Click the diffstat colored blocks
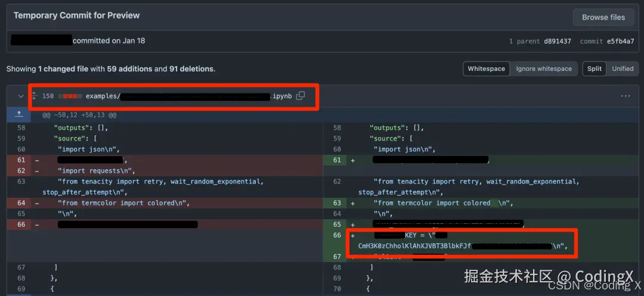The image size is (644, 296). click(x=70, y=96)
